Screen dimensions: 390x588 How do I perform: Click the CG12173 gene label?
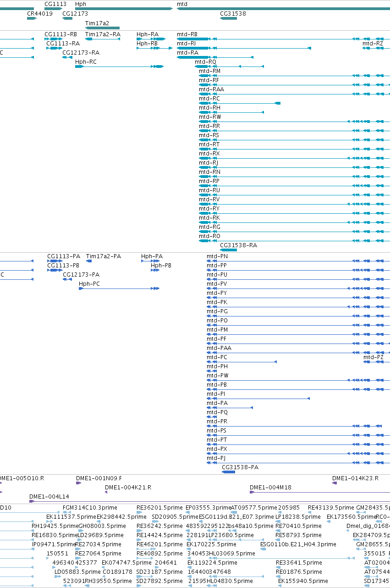click(75, 14)
